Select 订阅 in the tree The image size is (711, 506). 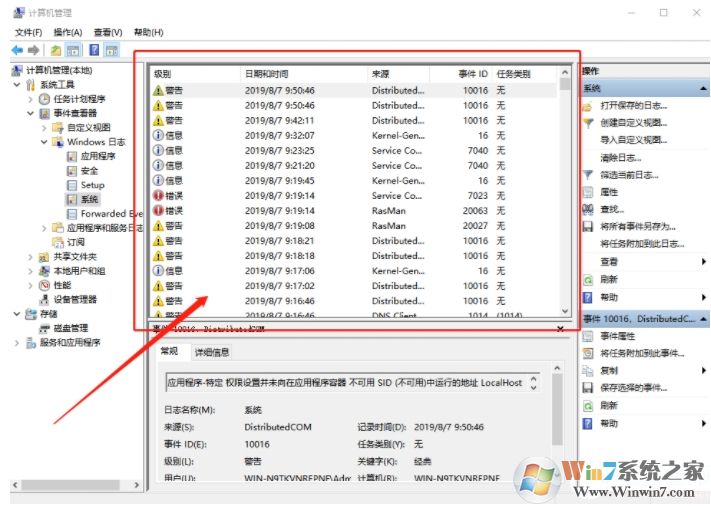(76, 242)
